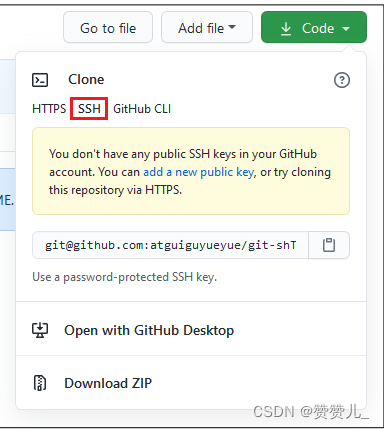Click the download arrow icon in Code button
384x429 pixels.
point(286,29)
